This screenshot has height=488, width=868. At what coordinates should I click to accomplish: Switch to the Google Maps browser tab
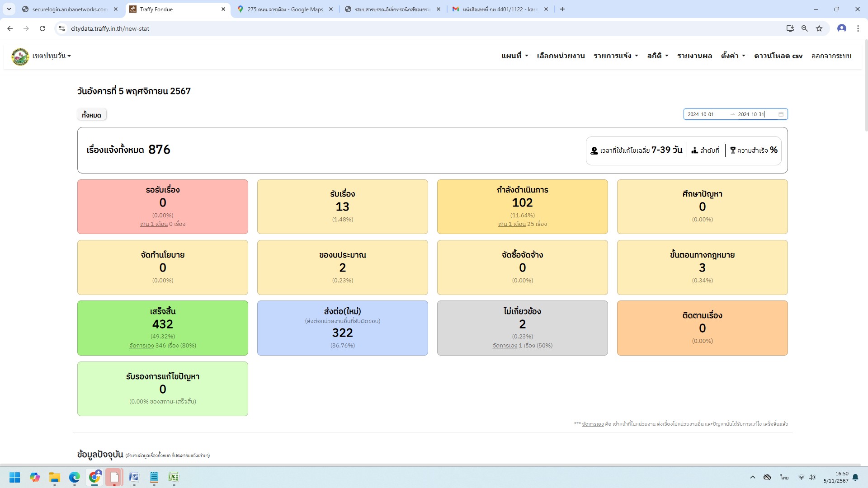click(285, 9)
